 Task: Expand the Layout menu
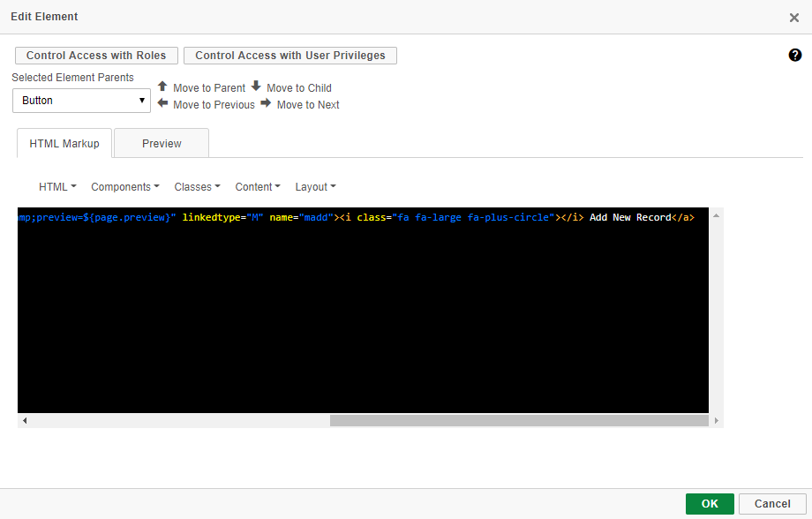[x=315, y=187]
